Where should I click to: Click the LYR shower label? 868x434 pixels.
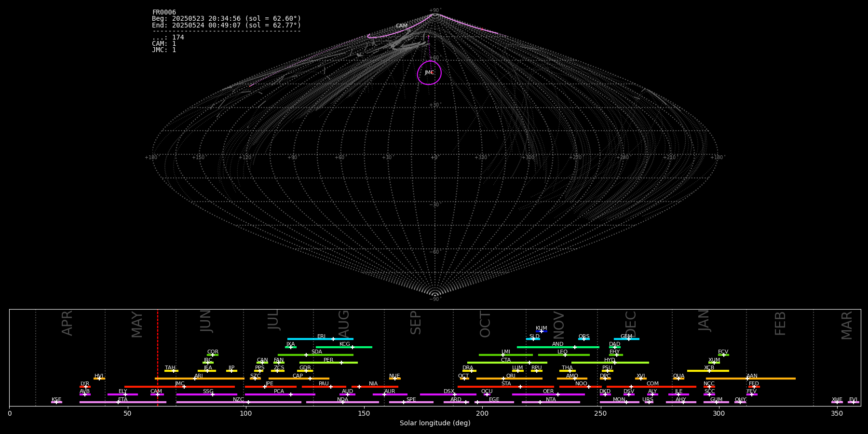(85, 384)
